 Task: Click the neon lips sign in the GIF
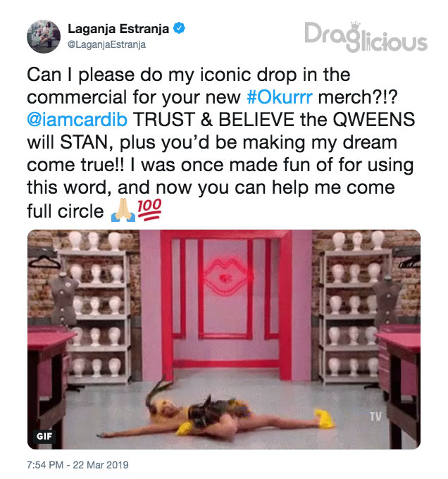228,277
